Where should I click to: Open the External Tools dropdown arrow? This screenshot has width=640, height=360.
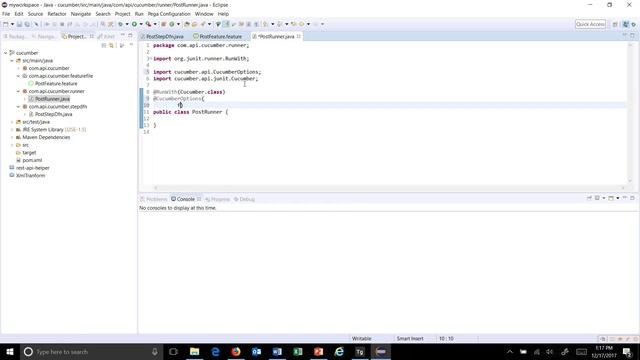pyautogui.click(x=155, y=24)
